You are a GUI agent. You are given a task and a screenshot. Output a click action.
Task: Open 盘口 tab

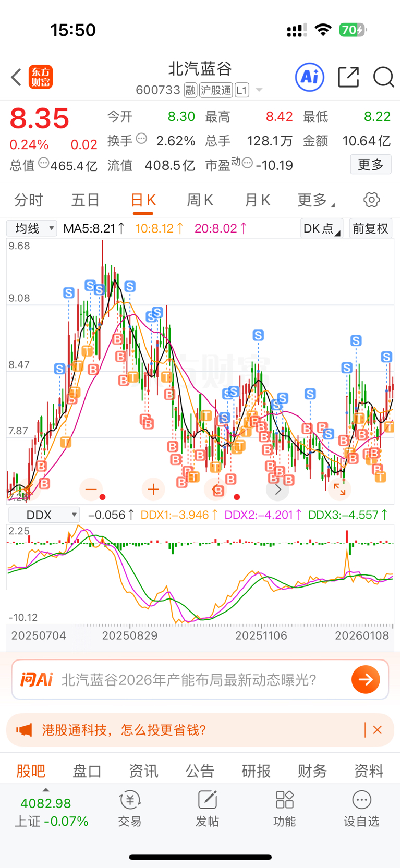87,771
